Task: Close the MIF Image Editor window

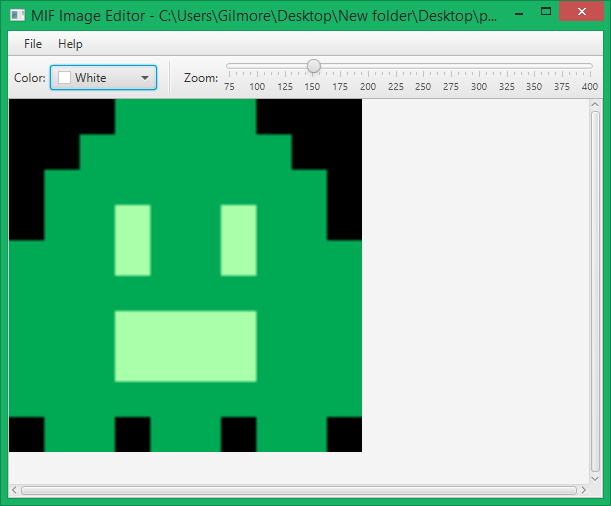Action: pyautogui.click(x=581, y=12)
